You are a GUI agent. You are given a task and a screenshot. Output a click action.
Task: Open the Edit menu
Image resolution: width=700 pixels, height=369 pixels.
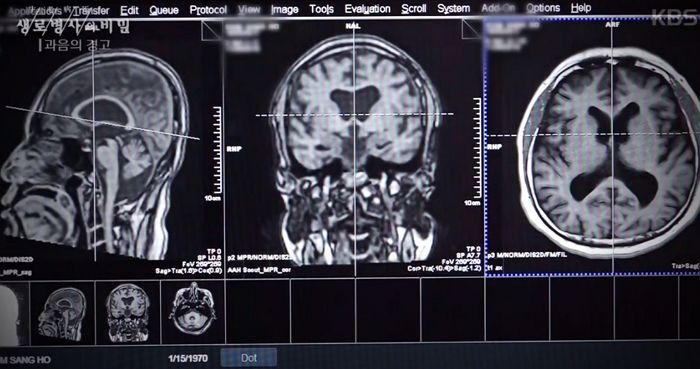[129, 10]
